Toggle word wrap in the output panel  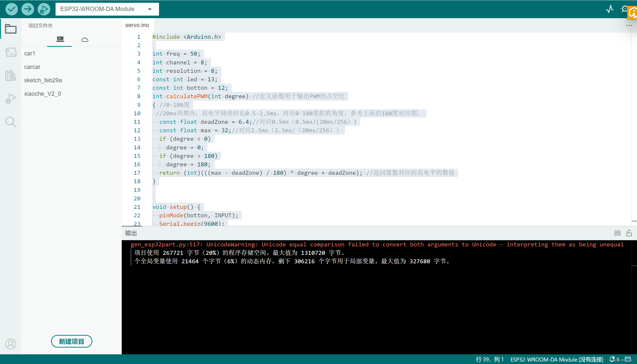pyautogui.click(x=617, y=233)
